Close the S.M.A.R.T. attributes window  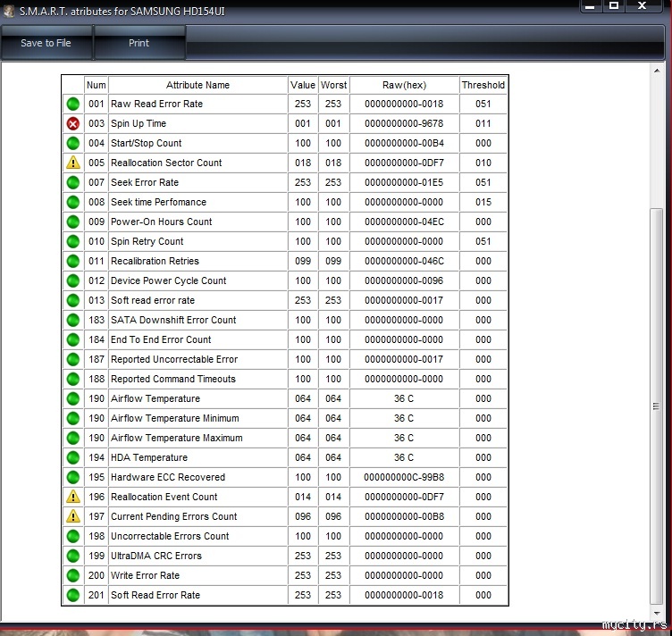pyautogui.click(x=642, y=6)
